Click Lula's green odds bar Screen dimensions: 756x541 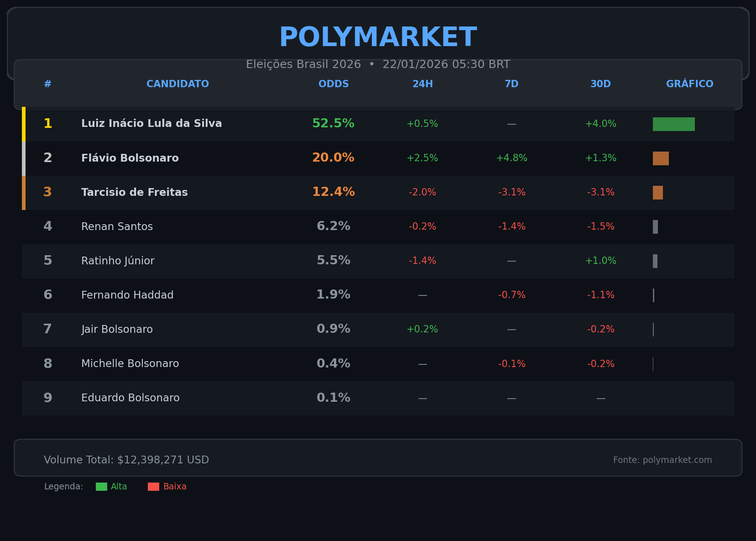[x=673, y=124]
